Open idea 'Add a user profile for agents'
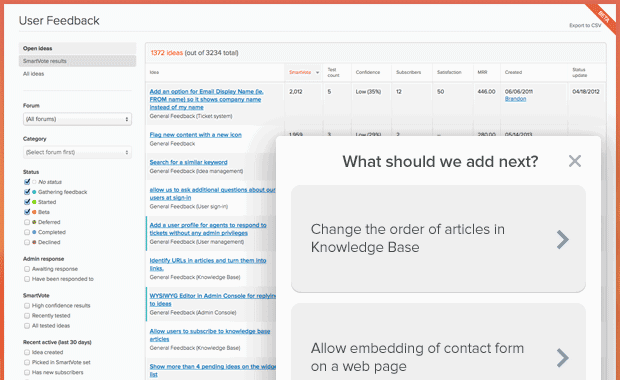This screenshot has height=380, width=620. (208, 229)
